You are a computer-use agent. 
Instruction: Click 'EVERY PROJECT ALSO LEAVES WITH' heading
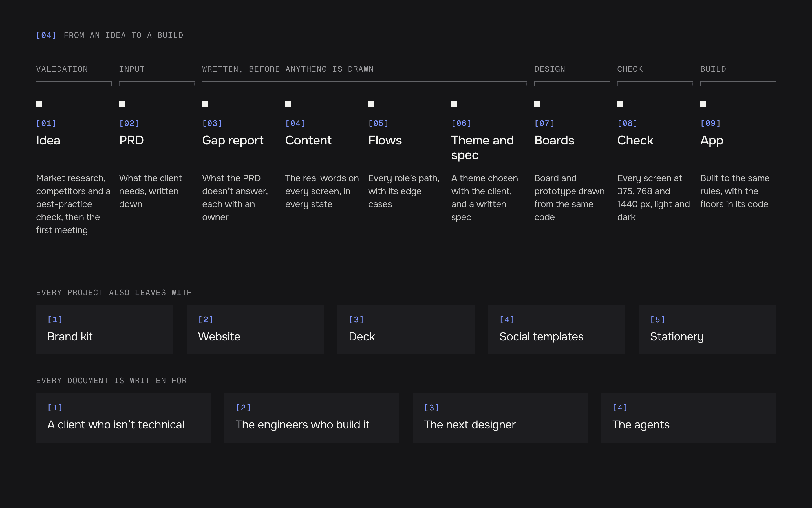click(114, 293)
